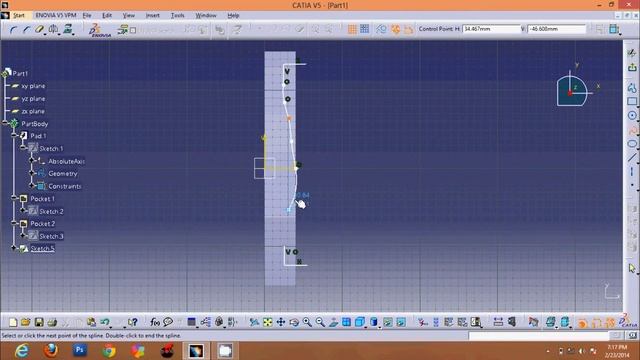Click the Control Point V value field

(556, 29)
